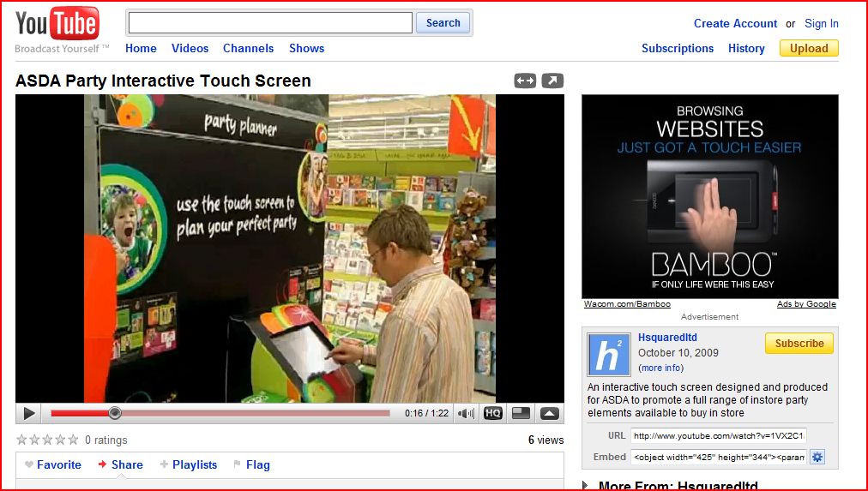Open the Wacom.com/Bamboo link

coord(627,304)
